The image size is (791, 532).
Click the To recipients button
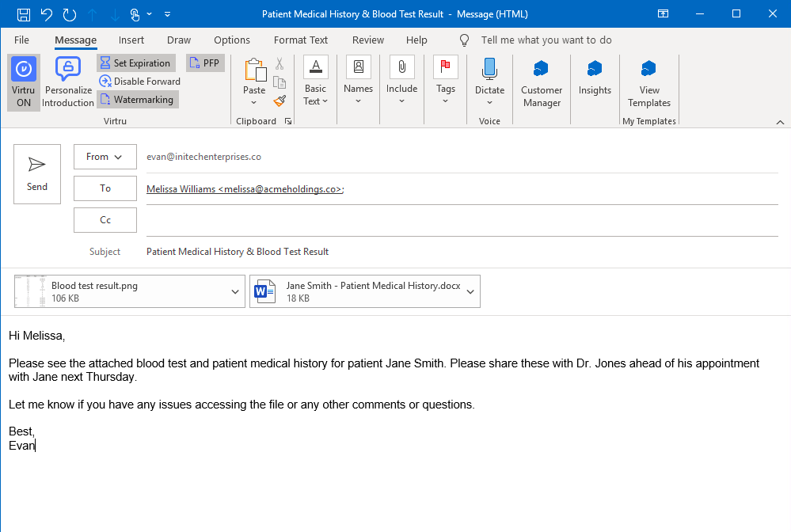[105, 188]
